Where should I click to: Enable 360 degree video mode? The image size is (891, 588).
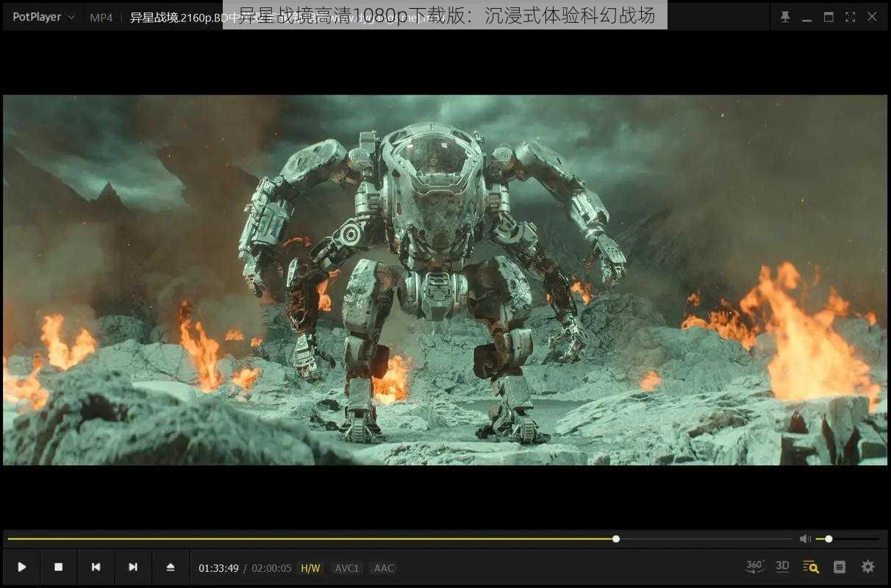point(755,567)
